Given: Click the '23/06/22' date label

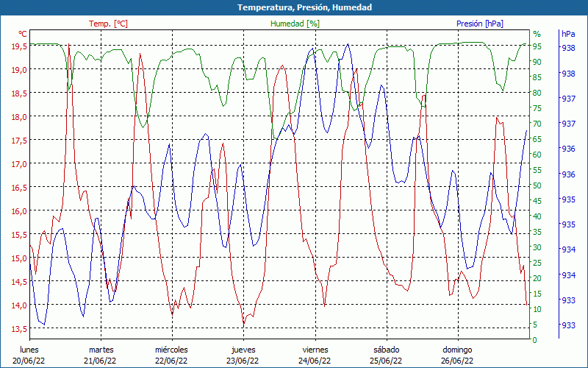Looking at the screenshot, I should click(243, 361).
